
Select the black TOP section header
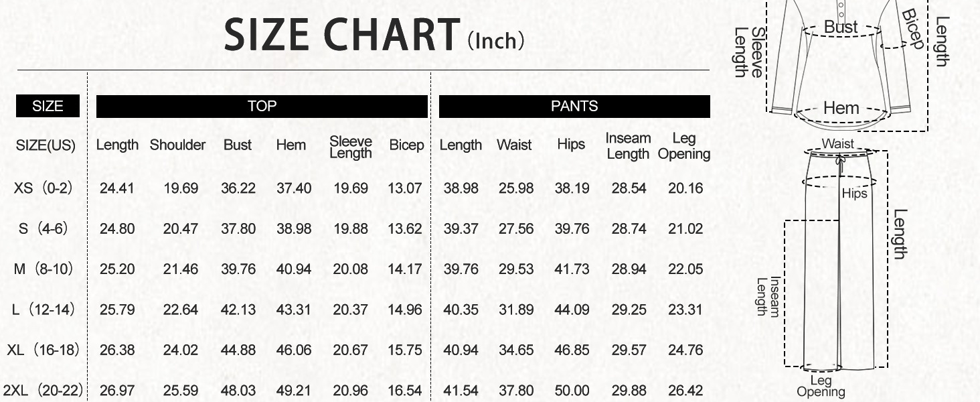[x=262, y=106]
